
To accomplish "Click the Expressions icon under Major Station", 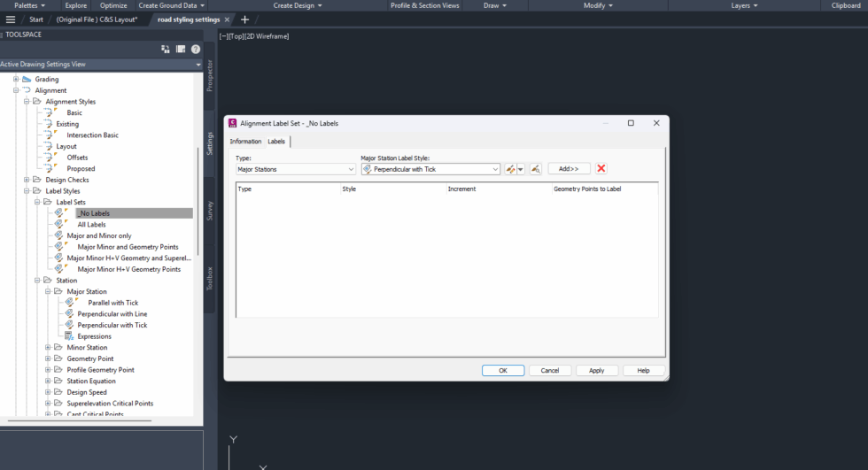I will [69, 336].
